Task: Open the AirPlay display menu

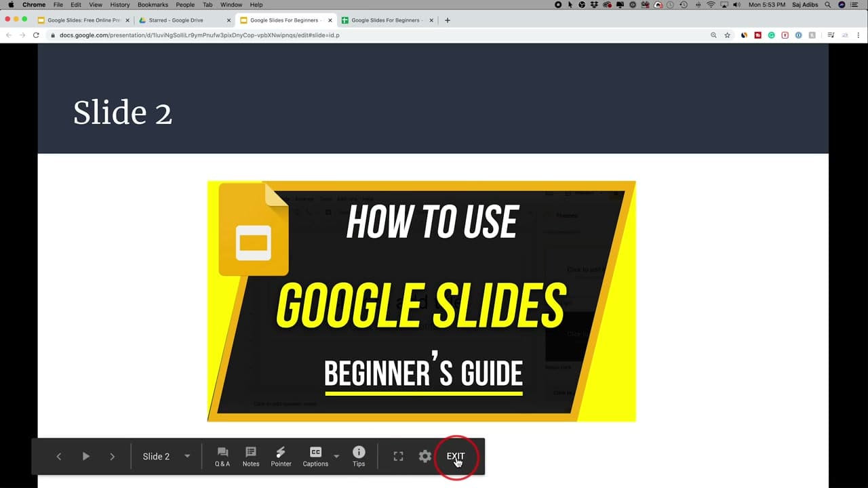Action: 724,5
